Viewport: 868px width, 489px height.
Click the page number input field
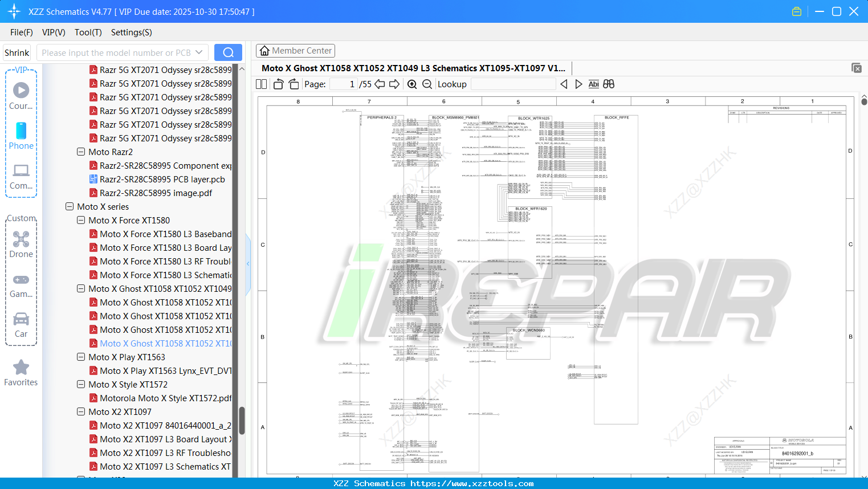tap(343, 84)
